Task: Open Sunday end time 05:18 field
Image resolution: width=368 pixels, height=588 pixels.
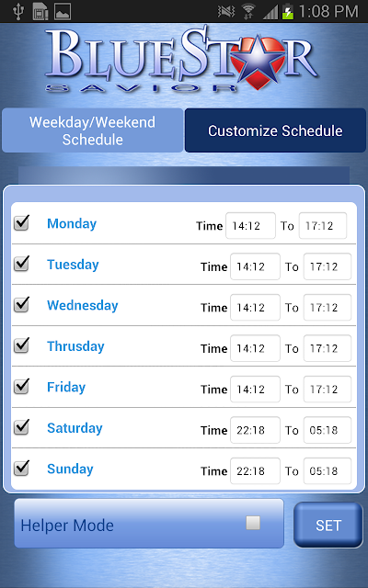Action: tap(328, 471)
